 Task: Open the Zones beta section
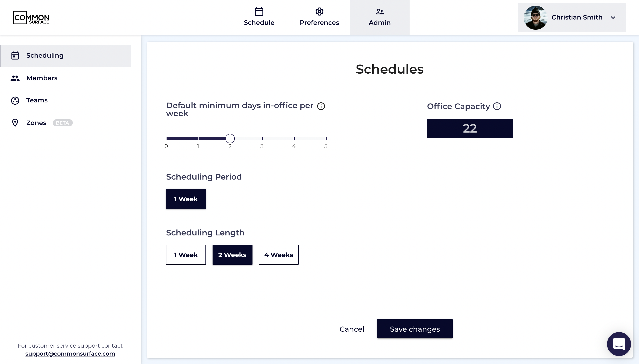tap(36, 123)
